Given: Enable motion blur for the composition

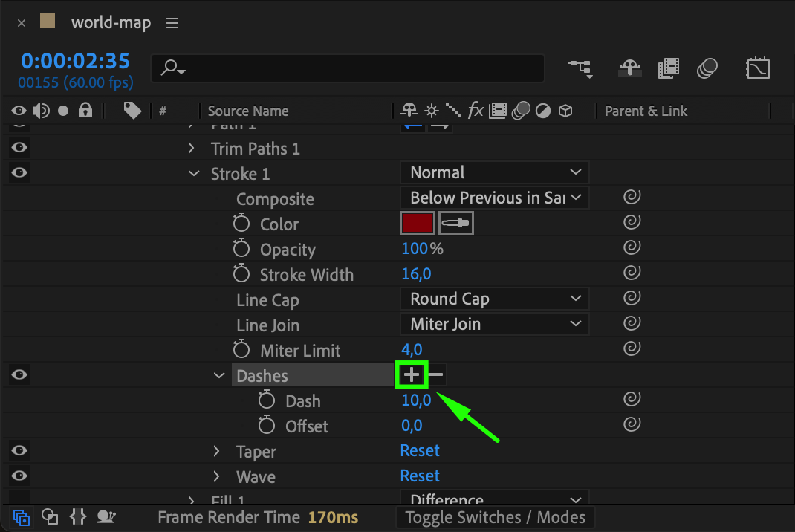Looking at the screenshot, I should click(707, 68).
